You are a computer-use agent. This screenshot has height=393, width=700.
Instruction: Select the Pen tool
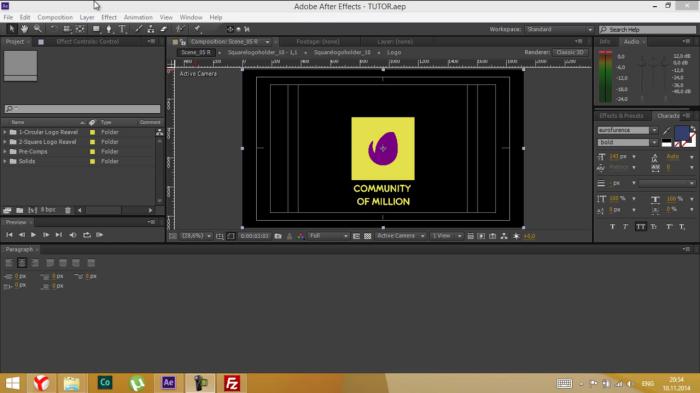[109, 29]
